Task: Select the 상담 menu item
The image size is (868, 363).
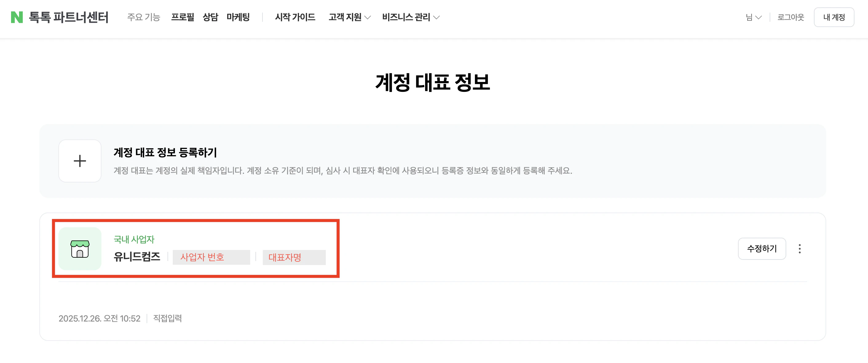Action: click(210, 18)
